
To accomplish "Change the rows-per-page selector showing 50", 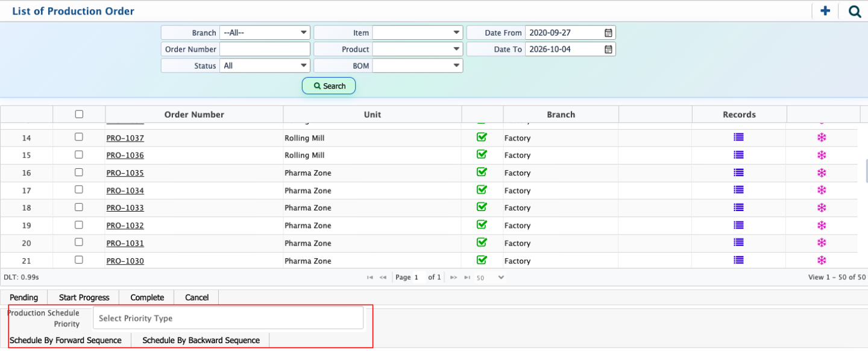I will 489,277.
